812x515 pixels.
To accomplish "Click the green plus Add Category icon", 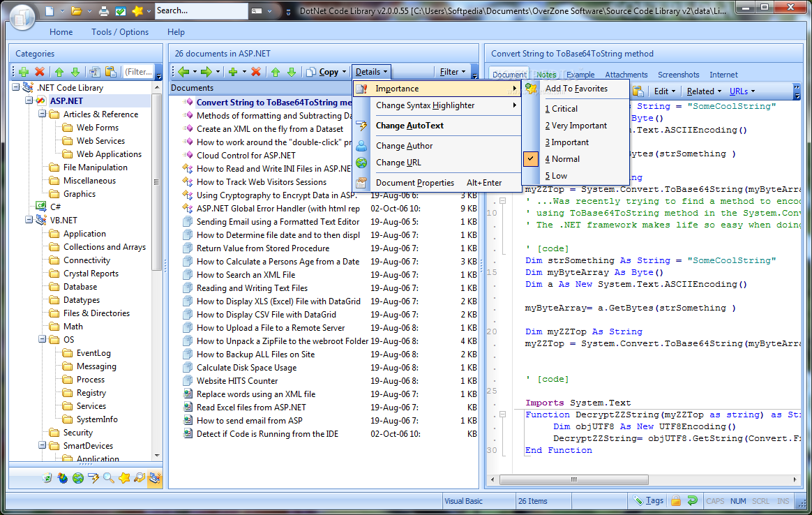I will pyautogui.click(x=23, y=72).
